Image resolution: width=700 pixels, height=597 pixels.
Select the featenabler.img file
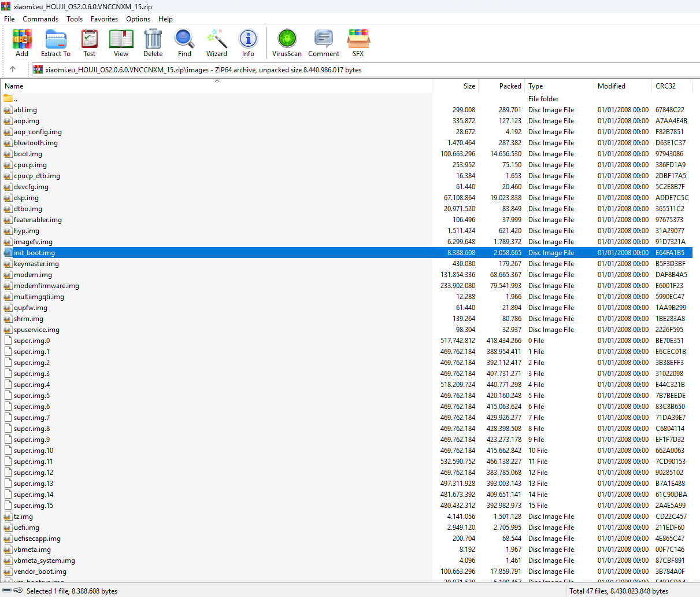[x=38, y=220]
